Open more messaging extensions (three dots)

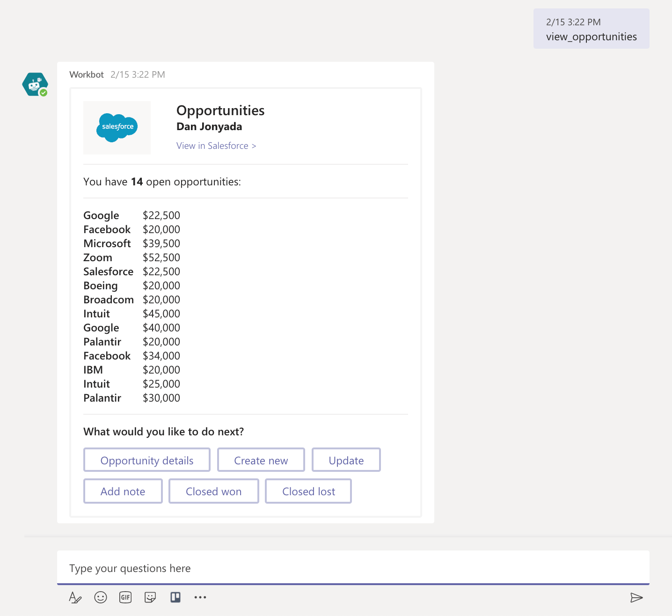click(x=200, y=597)
